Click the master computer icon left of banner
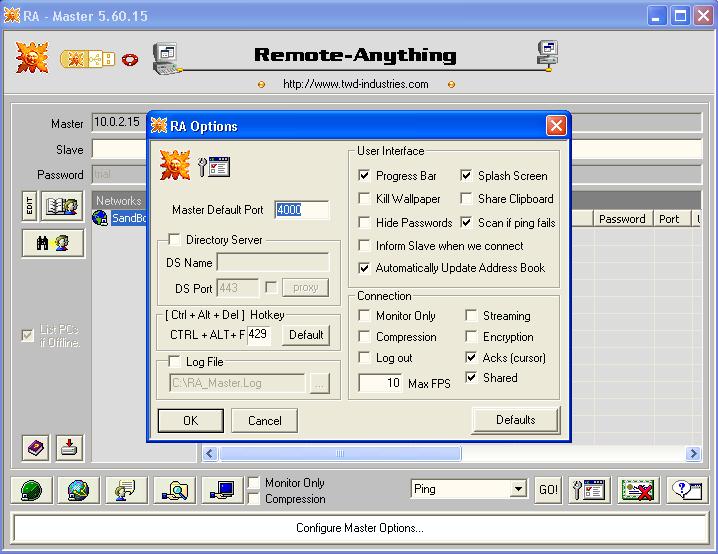718x554 pixels. pos(167,58)
